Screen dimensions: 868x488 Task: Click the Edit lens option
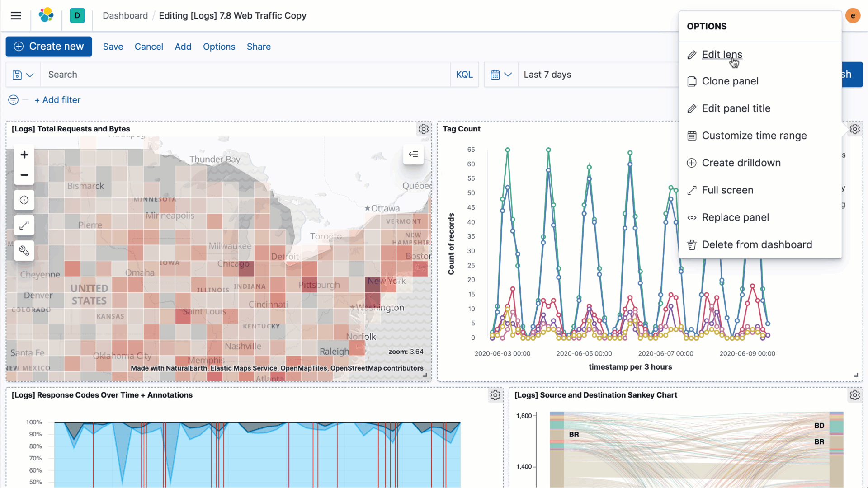point(722,54)
